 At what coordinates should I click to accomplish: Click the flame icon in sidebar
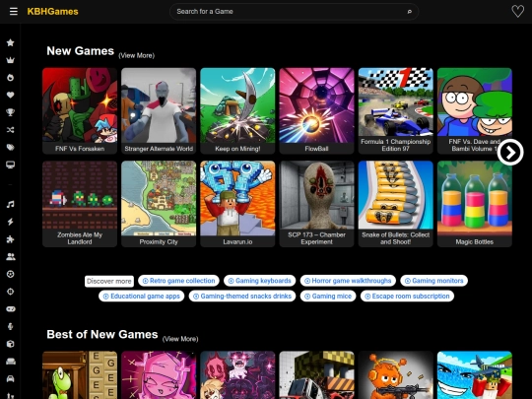click(x=11, y=78)
